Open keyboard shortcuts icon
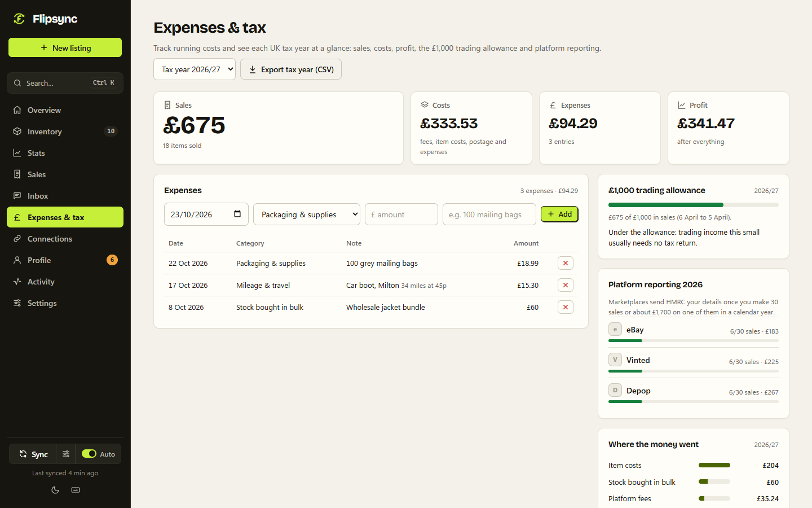 point(76,490)
